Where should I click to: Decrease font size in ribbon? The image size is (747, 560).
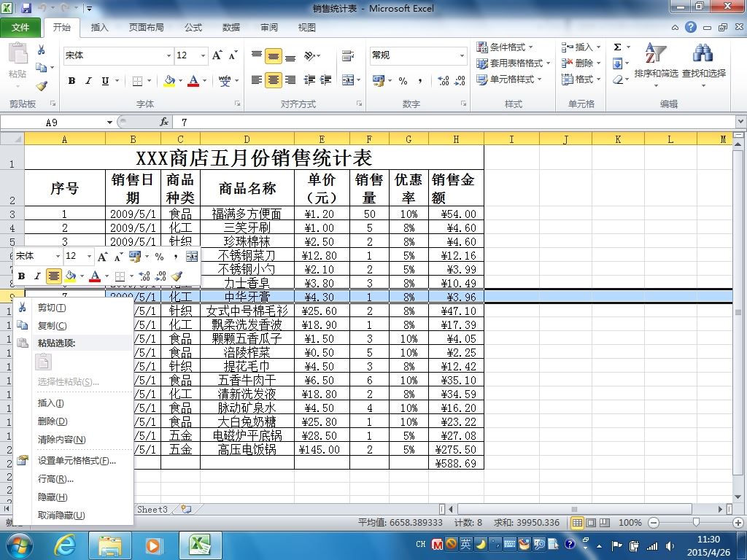tap(233, 55)
